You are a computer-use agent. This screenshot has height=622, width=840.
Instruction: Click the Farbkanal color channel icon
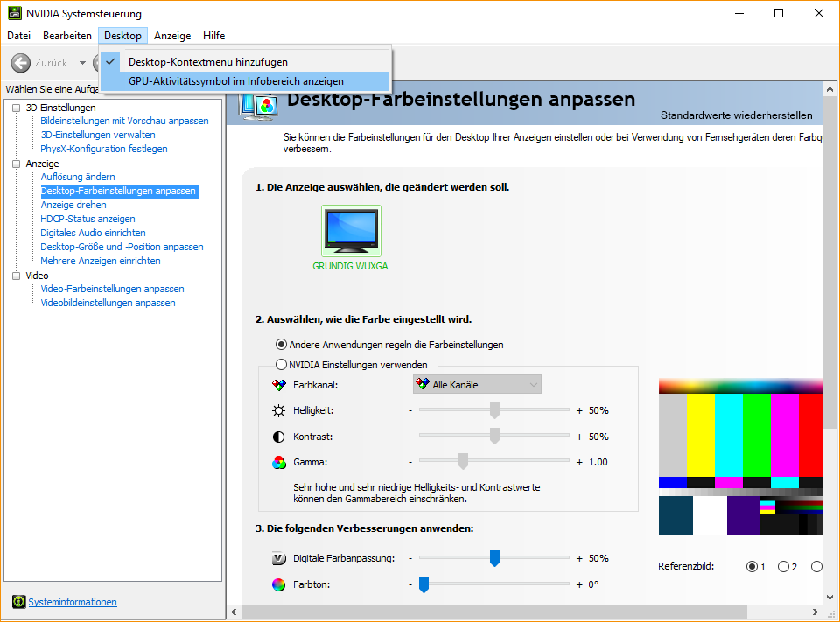click(x=279, y=385)
